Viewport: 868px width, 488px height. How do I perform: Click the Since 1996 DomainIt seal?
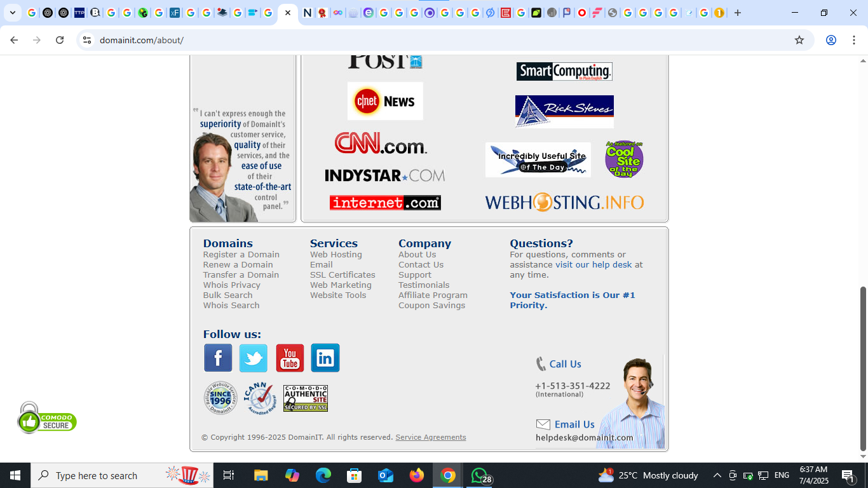point(220,398)
